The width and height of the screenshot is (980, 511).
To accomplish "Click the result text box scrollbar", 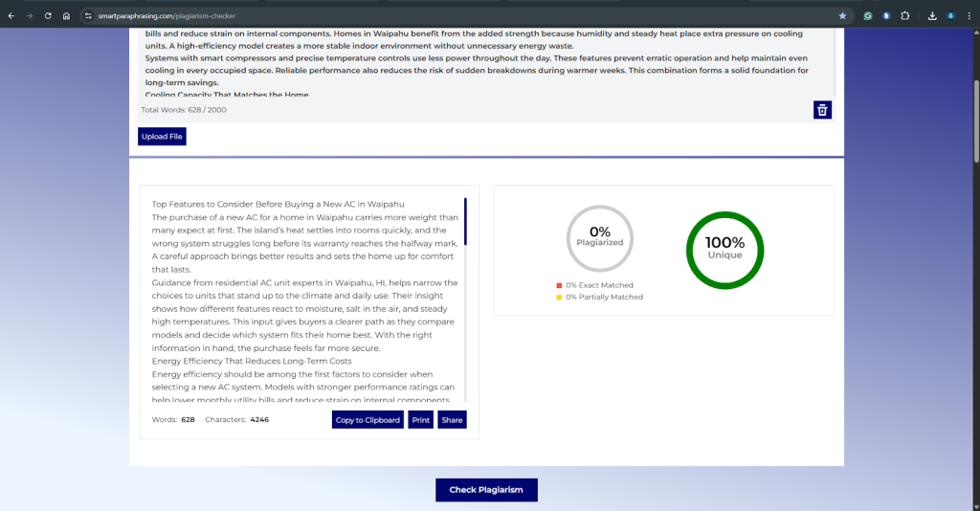I will pyautogui.click(x=465, y=222).
